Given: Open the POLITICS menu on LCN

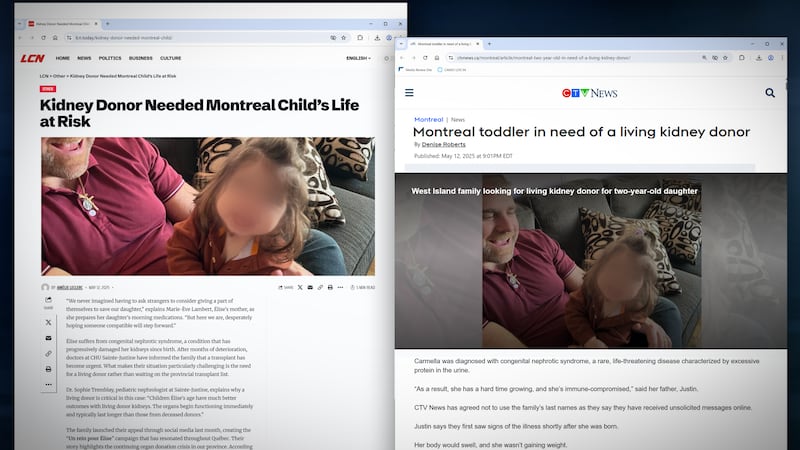Looking at the screenshot, I should point(110,58).
